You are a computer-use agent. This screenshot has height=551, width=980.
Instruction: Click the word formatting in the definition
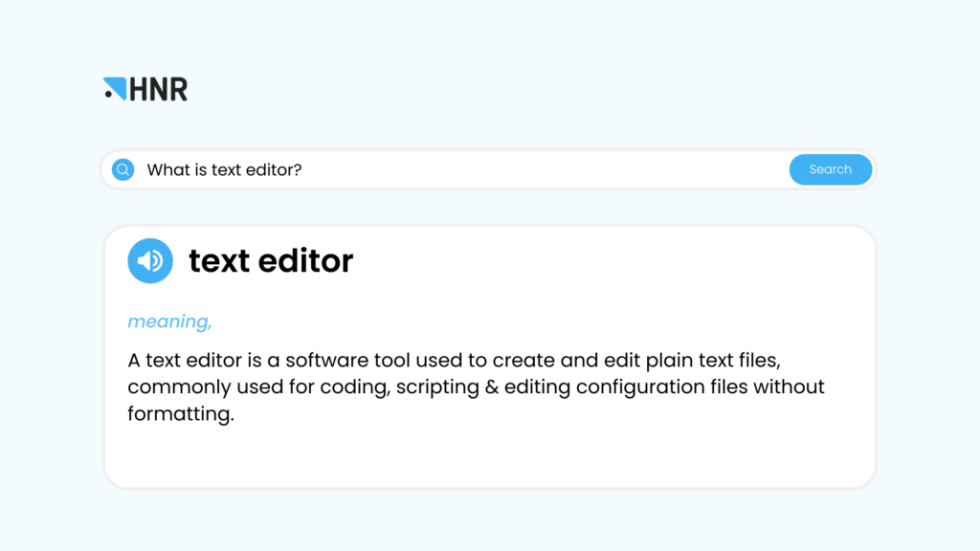coord(178,413)
